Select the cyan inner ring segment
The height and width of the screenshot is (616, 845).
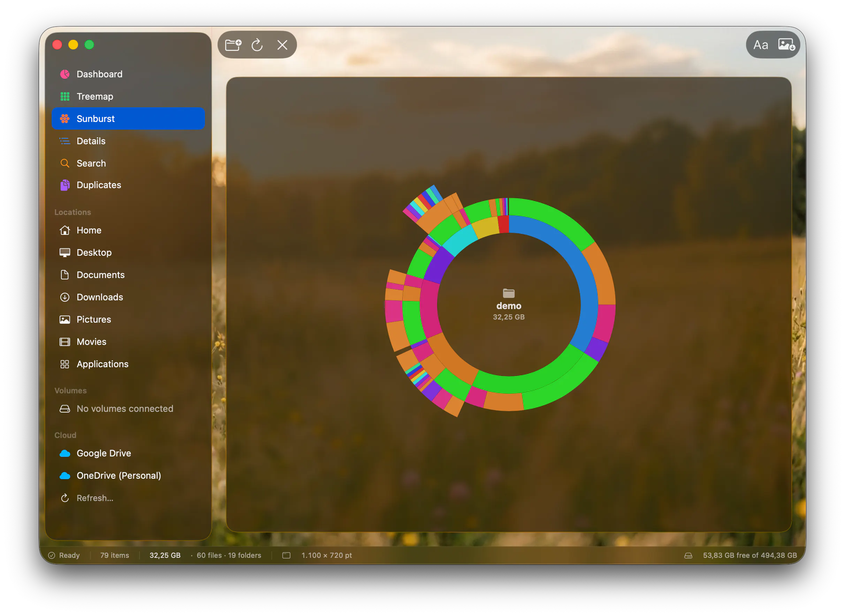tap(459, 240)
